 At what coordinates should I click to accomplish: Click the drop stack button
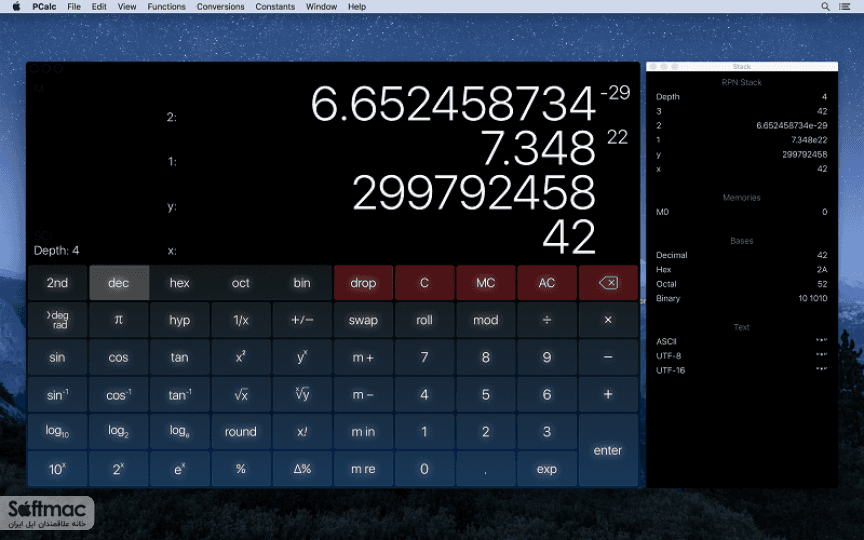pos(363,283)
